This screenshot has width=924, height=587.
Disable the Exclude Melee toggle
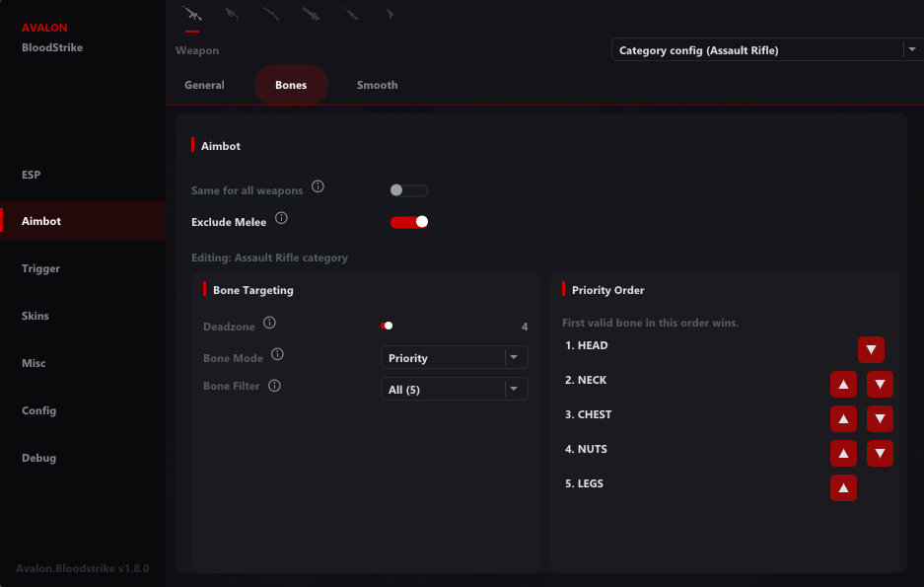[x=409, y=222]
